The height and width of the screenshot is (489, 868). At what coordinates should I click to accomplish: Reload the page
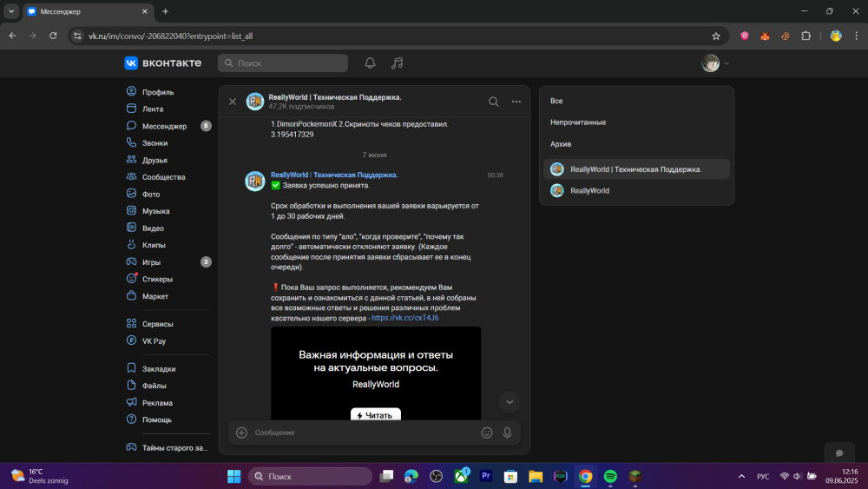point(53,36)
